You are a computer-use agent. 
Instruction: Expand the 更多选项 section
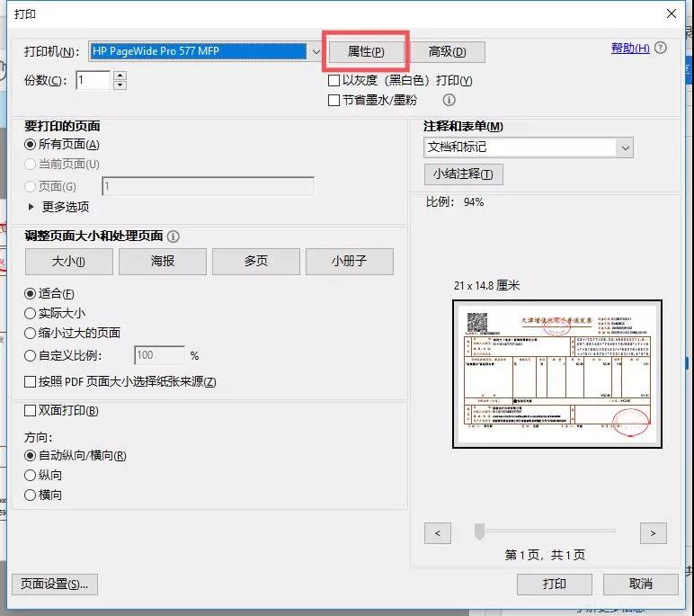(32, 207)
